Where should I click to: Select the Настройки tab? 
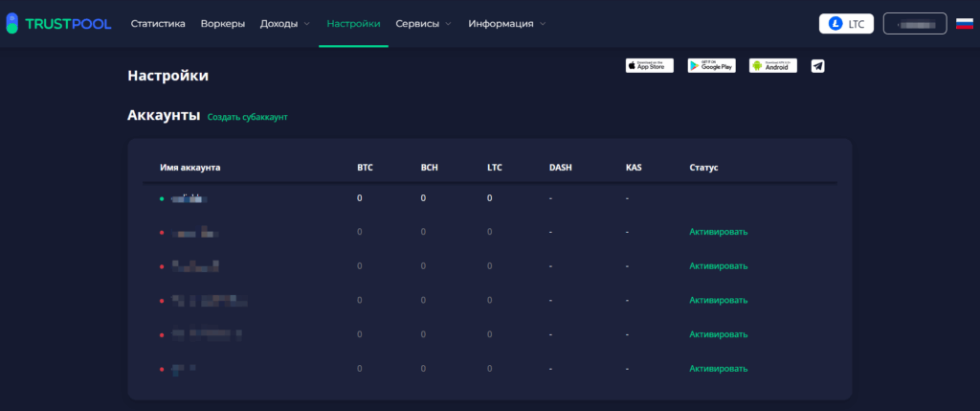353,23
